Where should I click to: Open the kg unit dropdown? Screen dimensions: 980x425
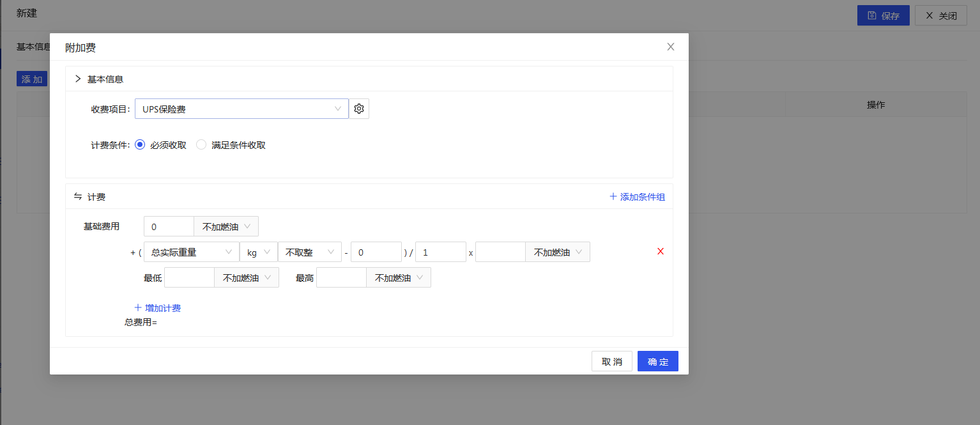click(x=258, y=252)
